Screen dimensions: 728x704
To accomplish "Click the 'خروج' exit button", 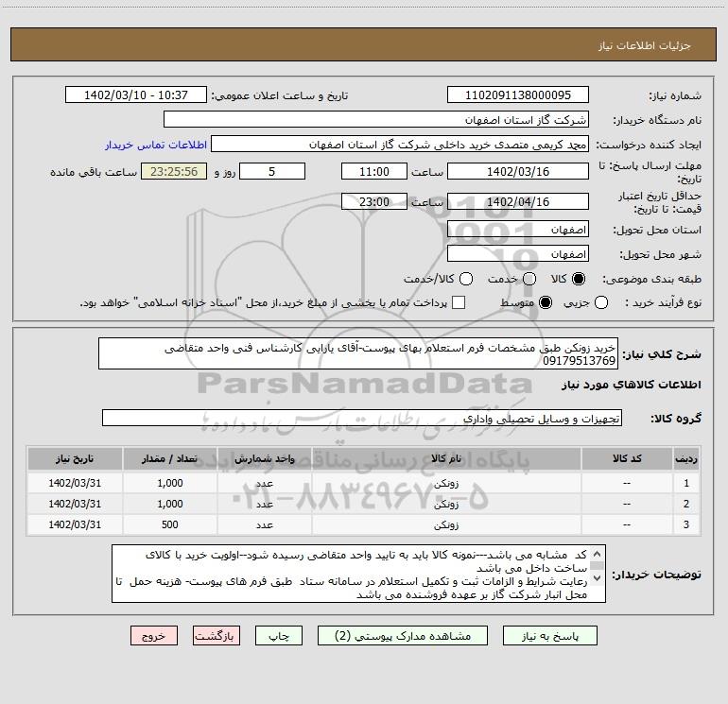I will [x=154, y=636].
